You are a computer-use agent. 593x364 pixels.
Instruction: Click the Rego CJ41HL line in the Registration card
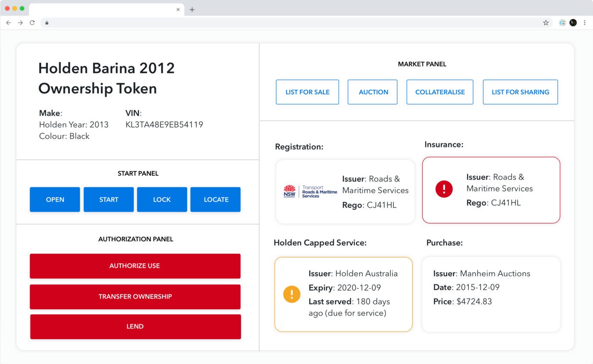369,205
